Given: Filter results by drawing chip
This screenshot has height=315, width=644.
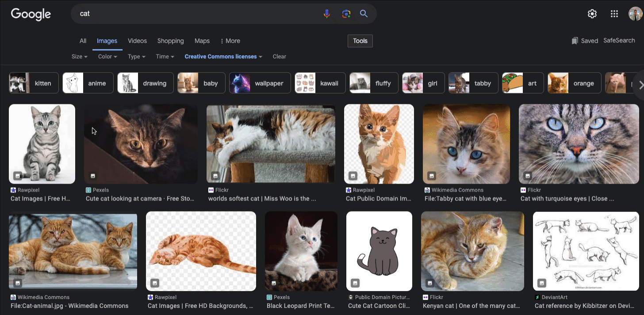Looking at the screenshot, I should click(145, 83).
